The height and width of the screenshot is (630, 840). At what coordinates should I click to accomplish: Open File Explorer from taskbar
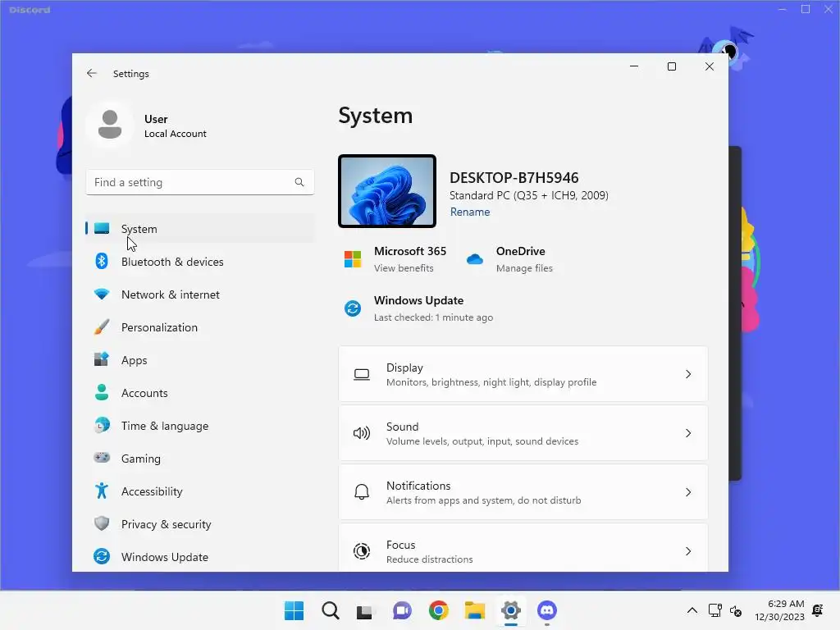pyautogui.click(x=475, y=610)
